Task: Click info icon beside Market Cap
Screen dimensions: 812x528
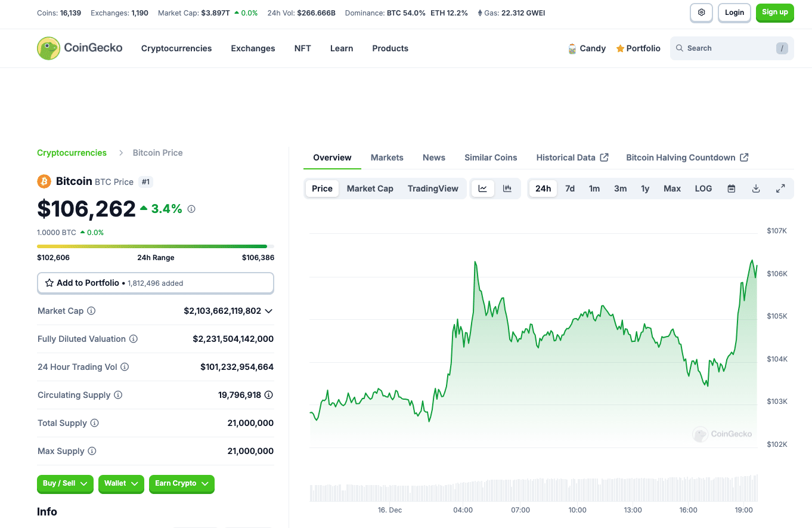Action: [x=91, y=311]
